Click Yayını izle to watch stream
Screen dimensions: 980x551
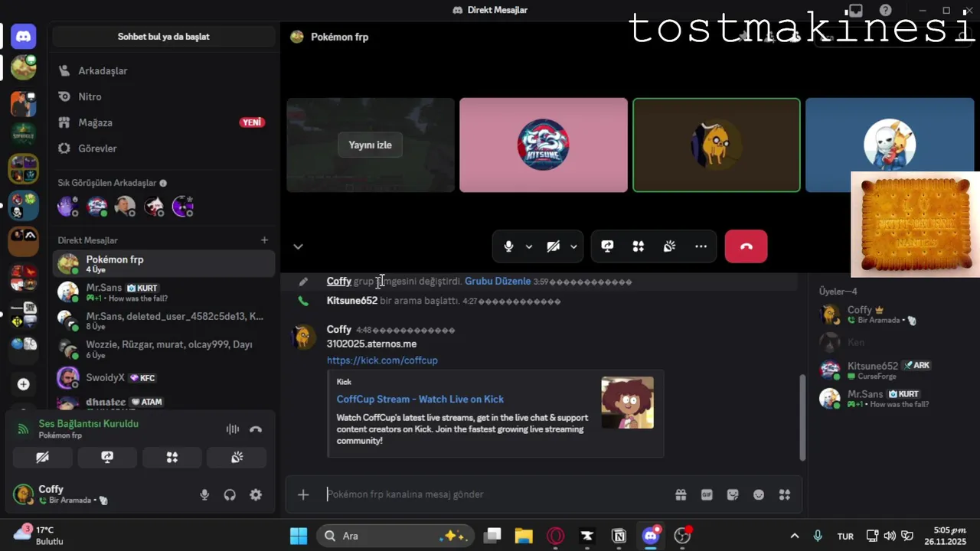[370, 145]
